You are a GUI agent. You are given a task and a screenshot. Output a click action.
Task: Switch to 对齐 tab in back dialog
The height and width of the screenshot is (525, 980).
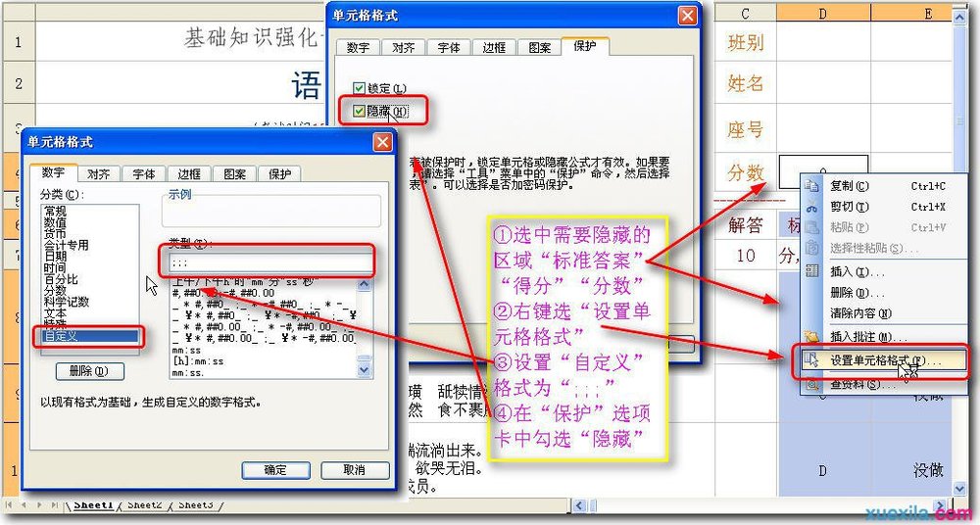pyautogui.click(x=404, y=47)
